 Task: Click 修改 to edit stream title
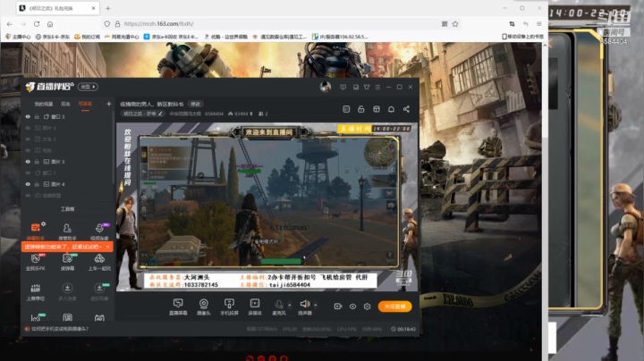click(x=196, y=105)
